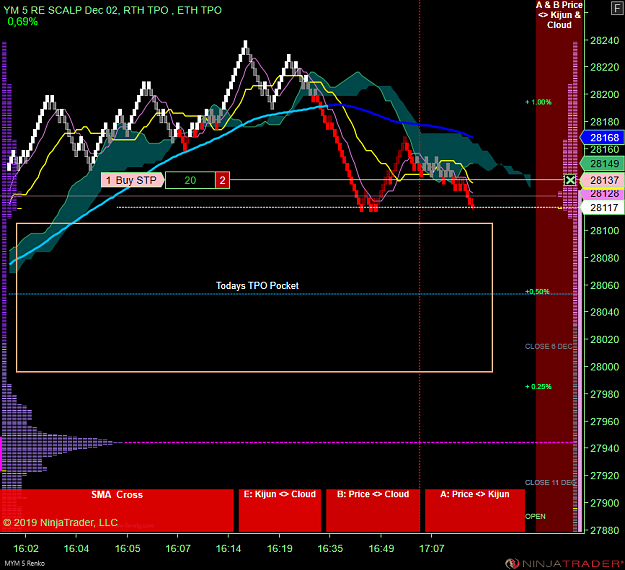Click the 16:19 time axis label
625x570 pixels.
[279, 549]
